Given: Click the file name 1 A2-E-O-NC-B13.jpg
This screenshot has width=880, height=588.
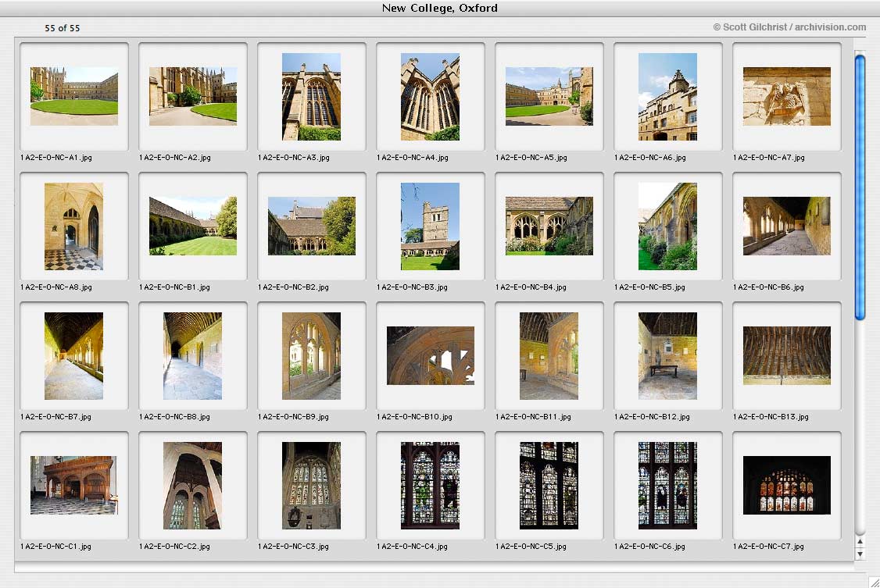Looking at the screenshot, I should pyautogui.click(x=771, y=416).
